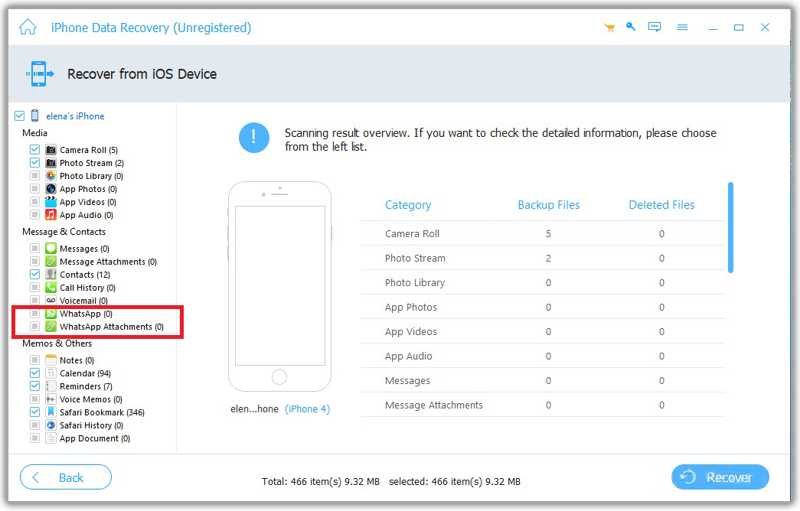Viewport: 800px width, 511px height.
Task: Select Camera Roll (5) in sidebar
Action: click(x=89, y=150)
